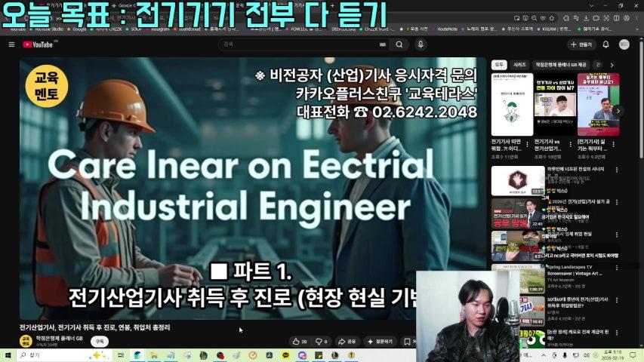644x362 pixels.
Task: Open RouteNote bookmark in bookmarks bar
Action: 445,29
